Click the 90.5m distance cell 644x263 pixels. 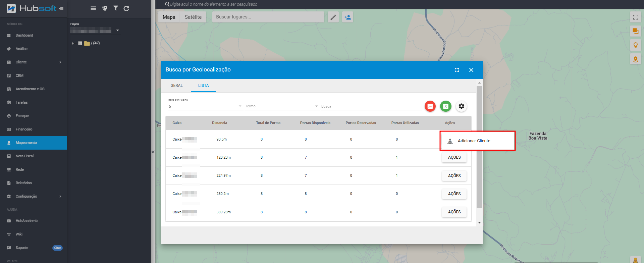pos(222,139)
